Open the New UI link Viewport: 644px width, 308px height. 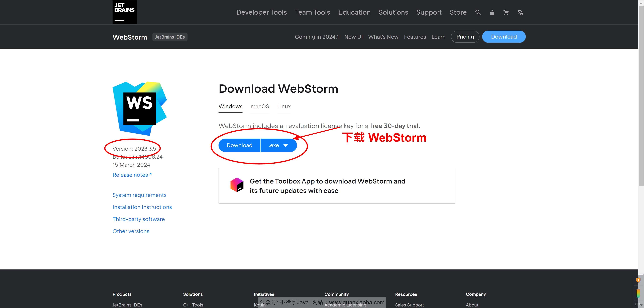pyautogui.click(x=353, y=37)
